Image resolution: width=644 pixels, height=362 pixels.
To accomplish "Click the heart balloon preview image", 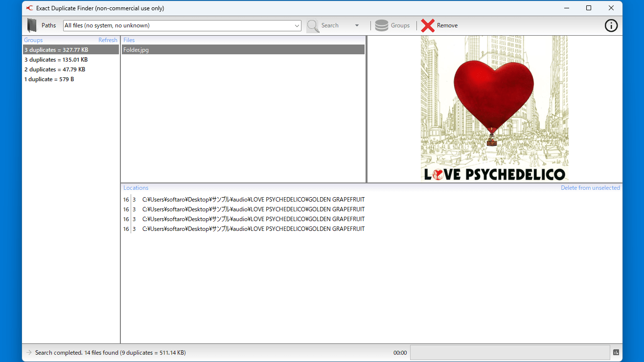I will (494, 109).
